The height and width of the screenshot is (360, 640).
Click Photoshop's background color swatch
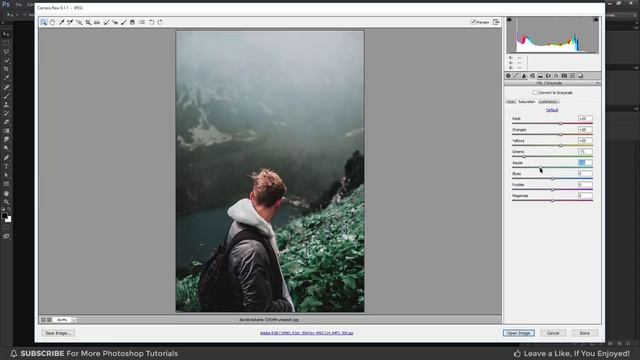point(9,220)
